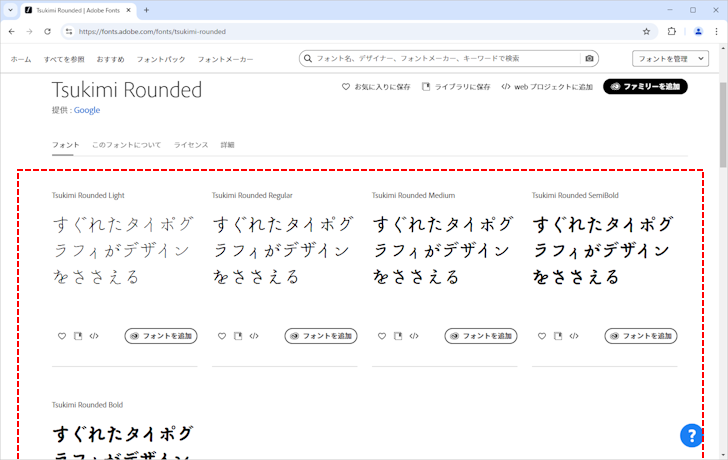728x460 pixels.
Task: Open the tab search dropdown arrow
Action: pos(10,10)
